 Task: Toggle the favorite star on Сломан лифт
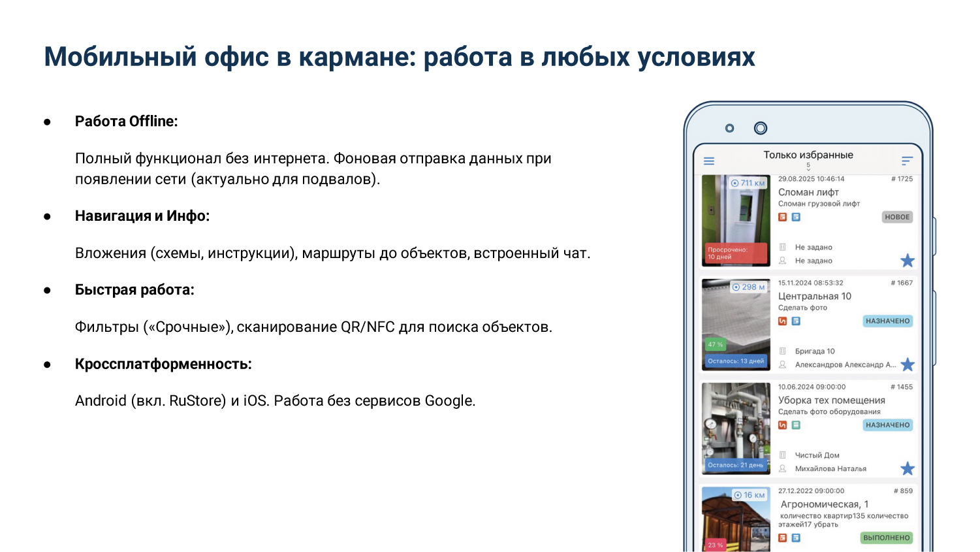coord(908,261)
